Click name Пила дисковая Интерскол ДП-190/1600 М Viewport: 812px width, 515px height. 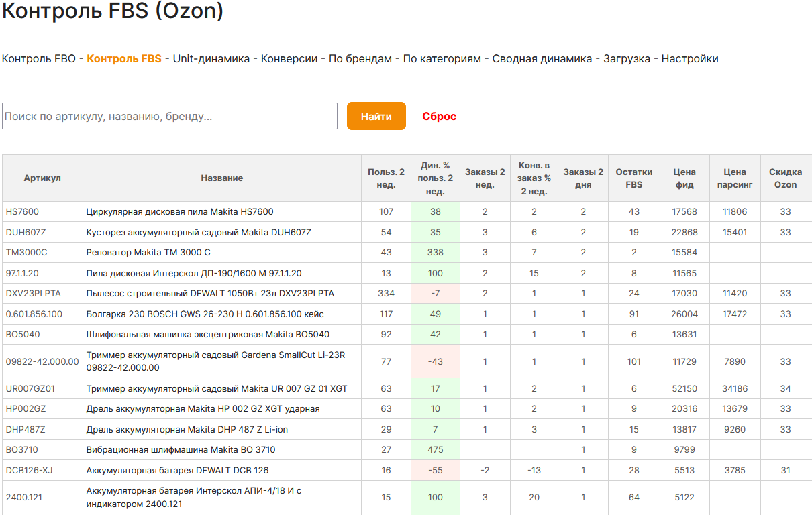click(x=194, y=274)
